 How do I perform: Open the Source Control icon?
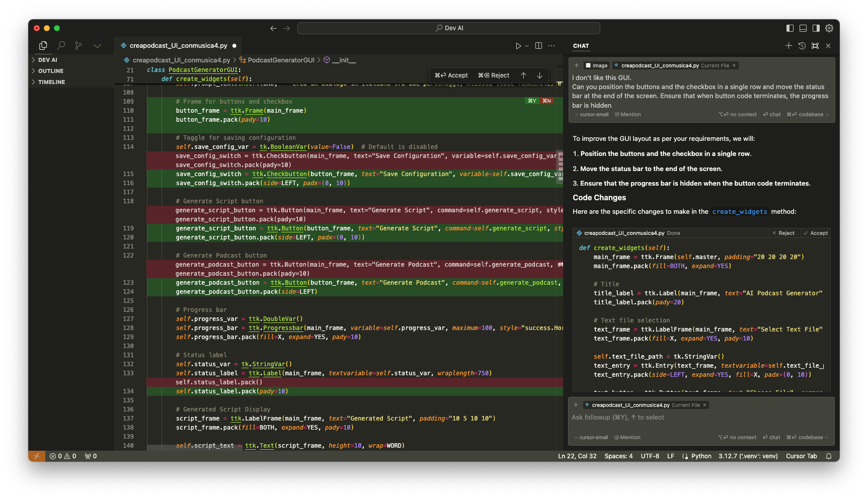point(78,46)
